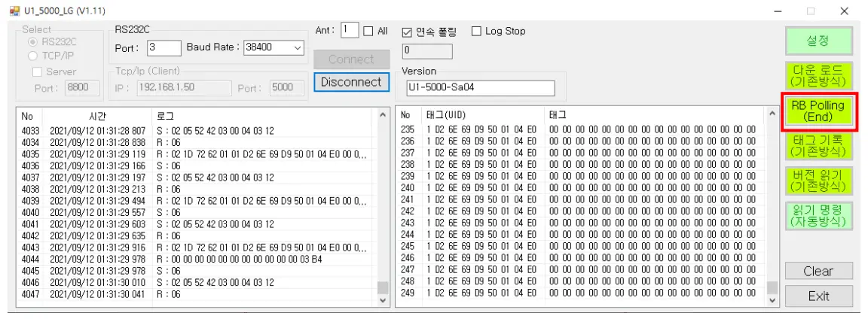Image resolution: width=868 pixels, height=319 pixels.
Task: Click the 시간 column header in log list
Action: tap(97, 116)
